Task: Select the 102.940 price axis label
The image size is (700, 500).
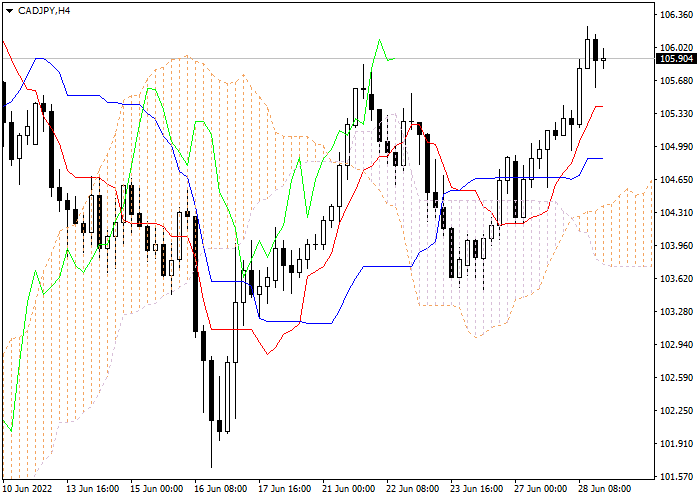Action: [x=676, y=345]
